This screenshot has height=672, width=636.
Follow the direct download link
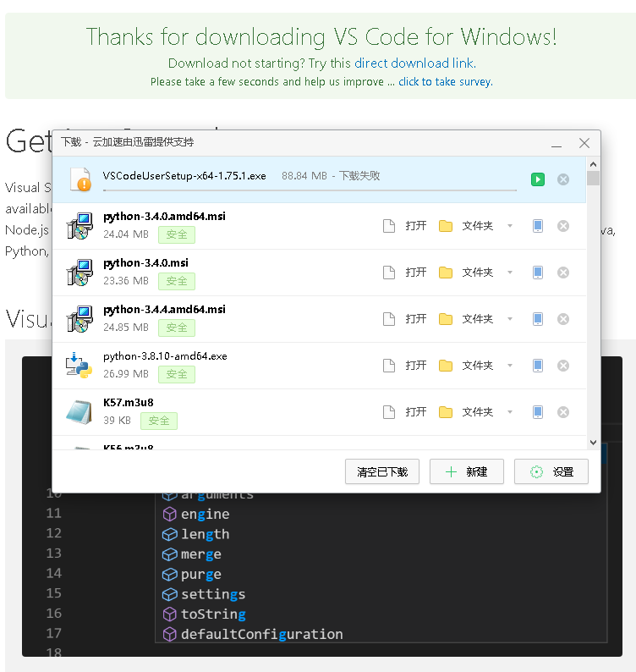414,63
